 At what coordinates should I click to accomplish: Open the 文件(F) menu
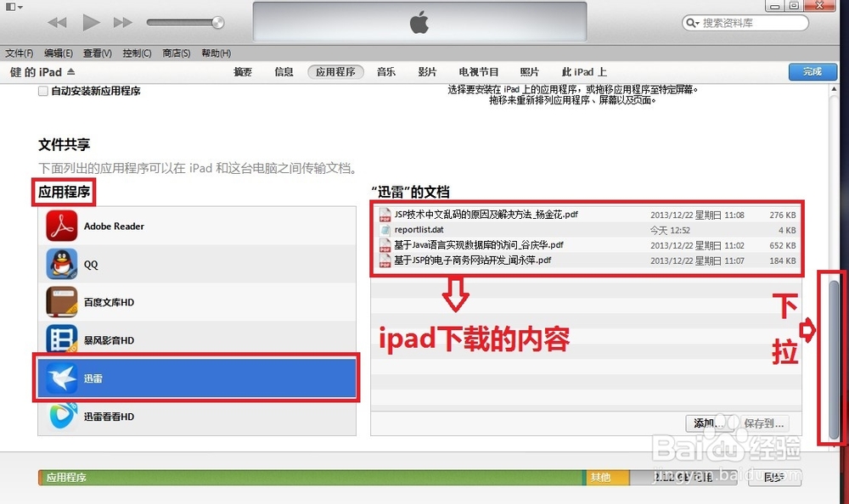click(19, 53)
